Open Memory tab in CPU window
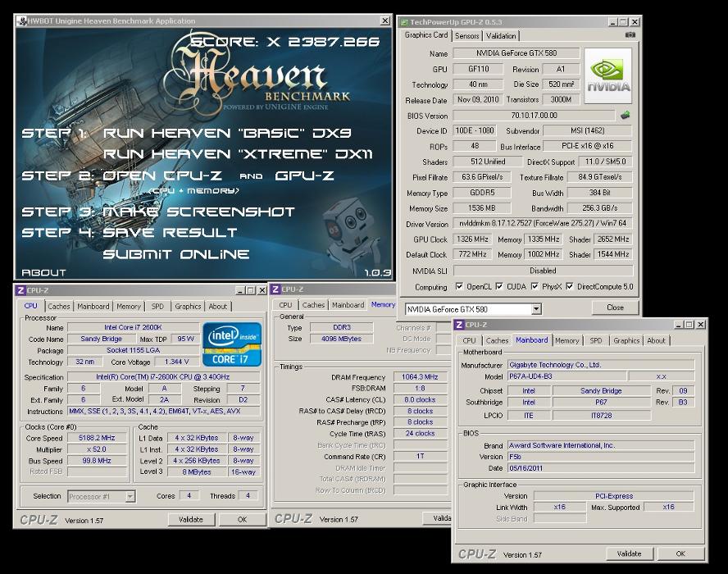This screenshot has width=728, height=574. click(129, 307)
